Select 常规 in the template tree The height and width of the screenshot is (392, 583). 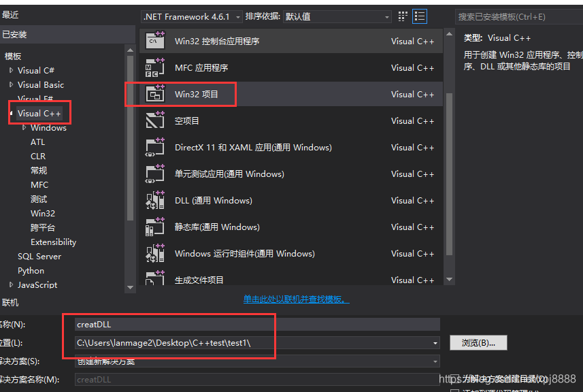39,170
